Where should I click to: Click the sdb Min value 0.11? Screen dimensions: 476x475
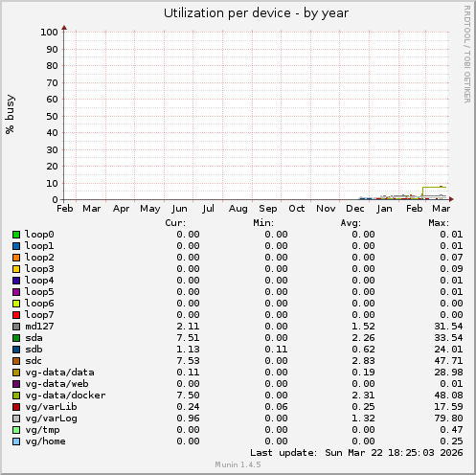tap(276, 350)
